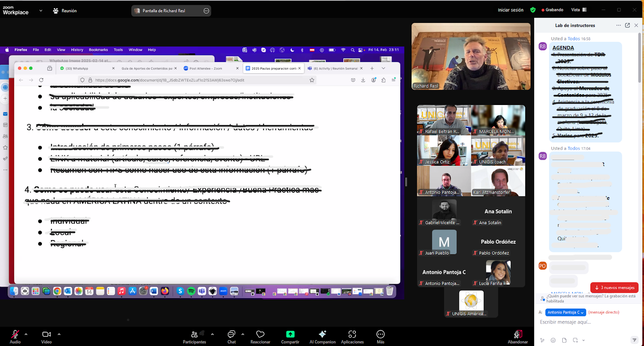Open Reaccionar reactions menu
This screenshot has height=346, width=644.
coord(260,337)
